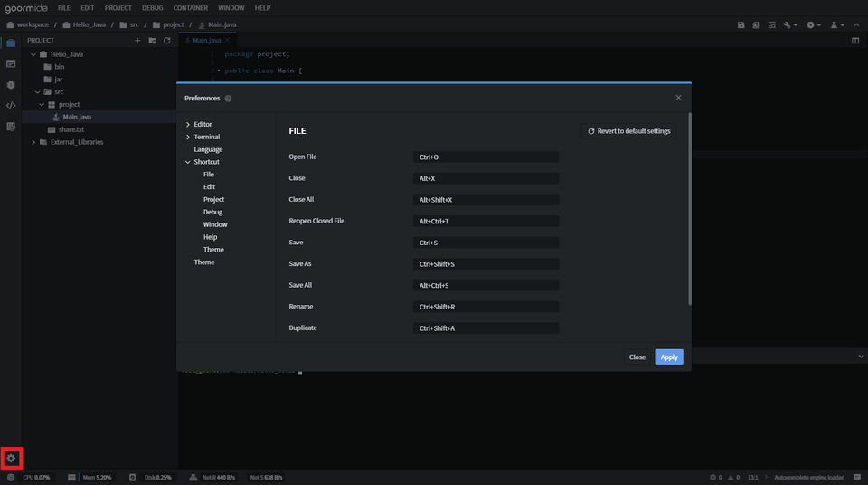Click the CPU usage status icon

pos(11,477)
